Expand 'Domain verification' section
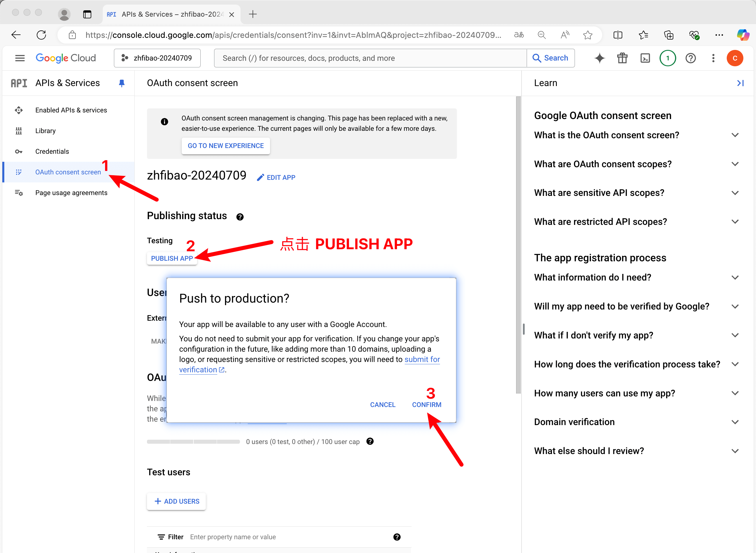Viewport: 756px width, 553px height. tap(735, 422)
